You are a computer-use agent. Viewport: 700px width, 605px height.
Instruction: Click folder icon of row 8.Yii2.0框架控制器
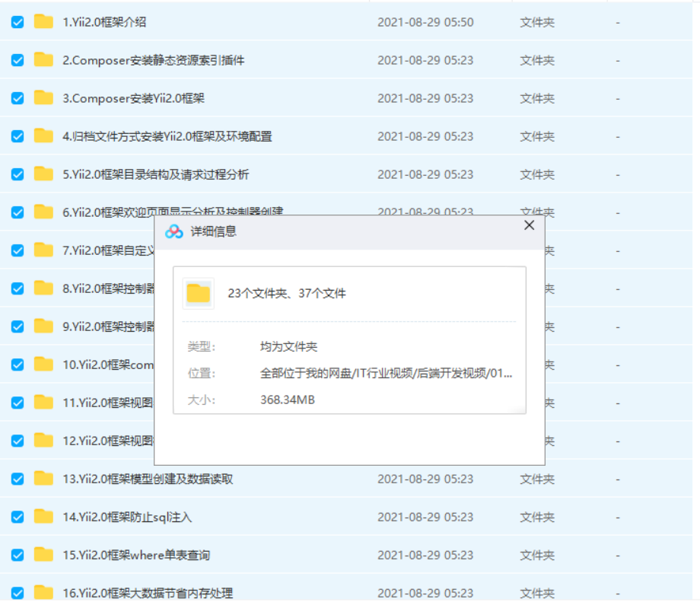[x=43, y=288]
